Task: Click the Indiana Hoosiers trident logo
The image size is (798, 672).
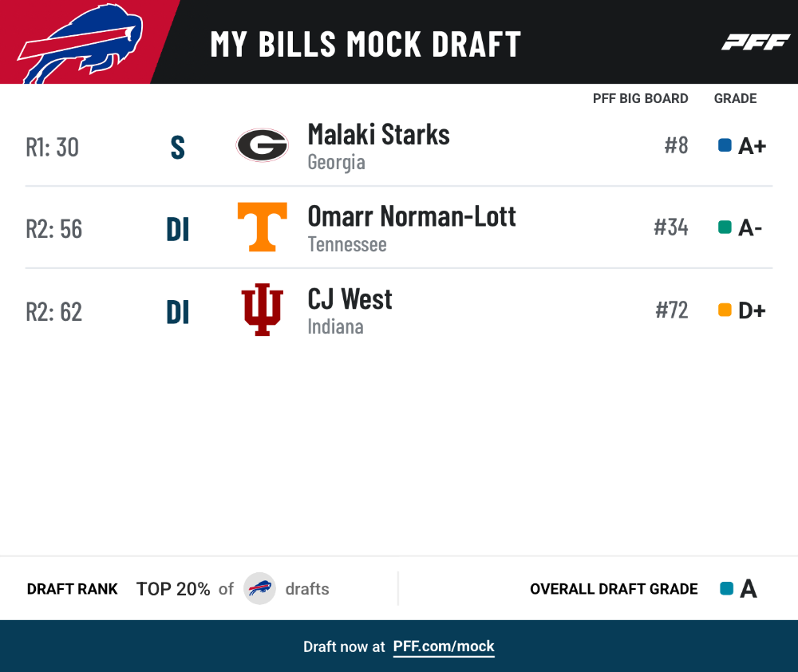Action: click(262, 310)
